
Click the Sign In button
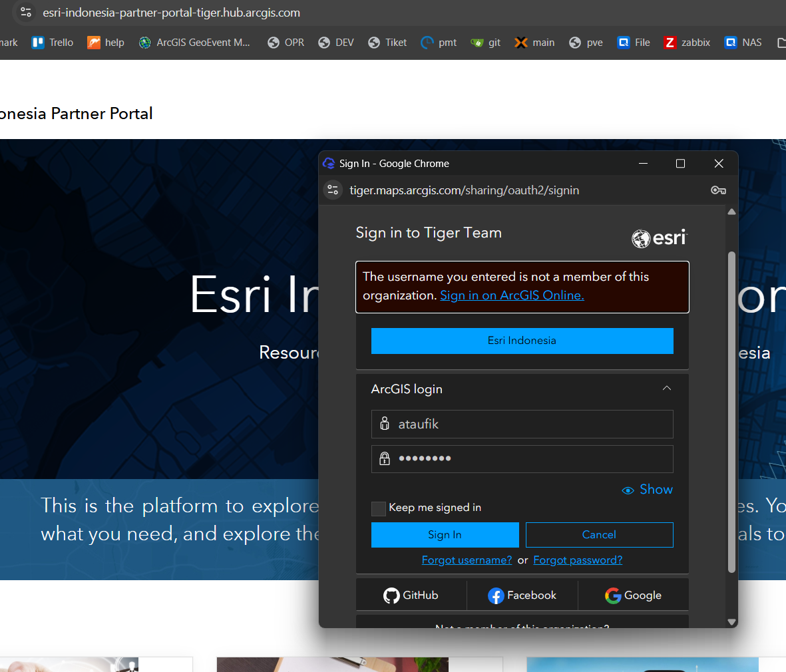click(445, 535)
